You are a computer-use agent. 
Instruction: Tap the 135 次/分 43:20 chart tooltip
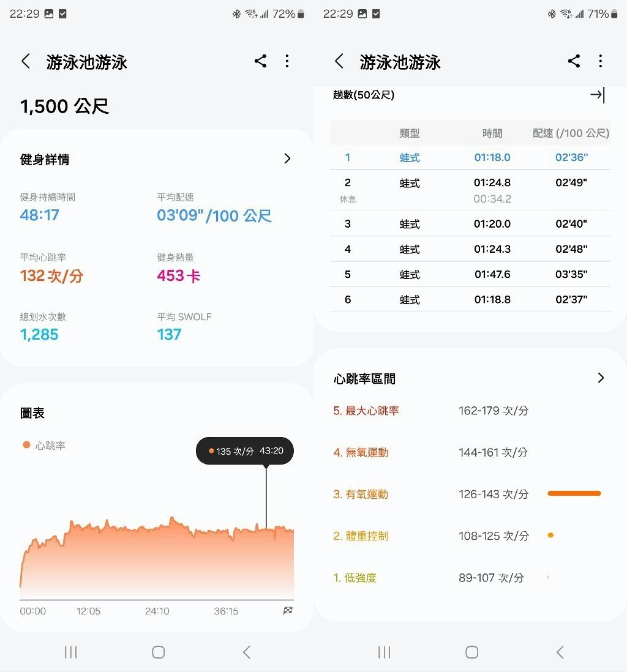(245, 451)
